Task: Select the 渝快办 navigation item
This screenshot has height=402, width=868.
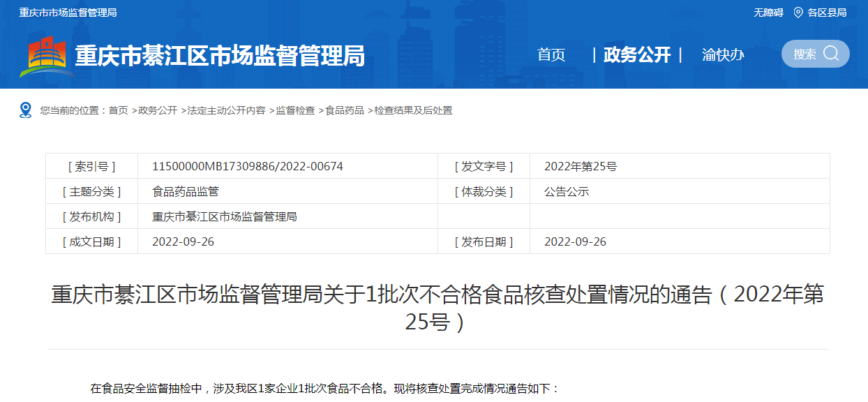Action: tap(723, 55)
